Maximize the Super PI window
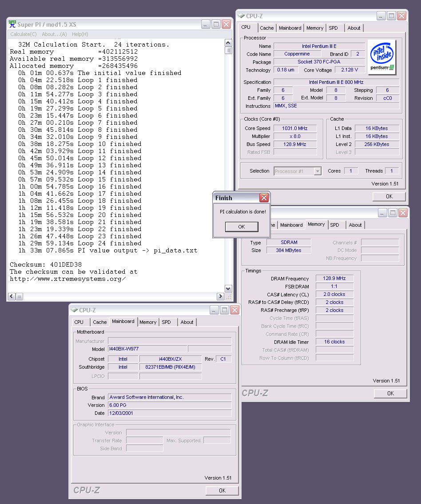This screenshot has height=504, width=421. click(216, 24)
